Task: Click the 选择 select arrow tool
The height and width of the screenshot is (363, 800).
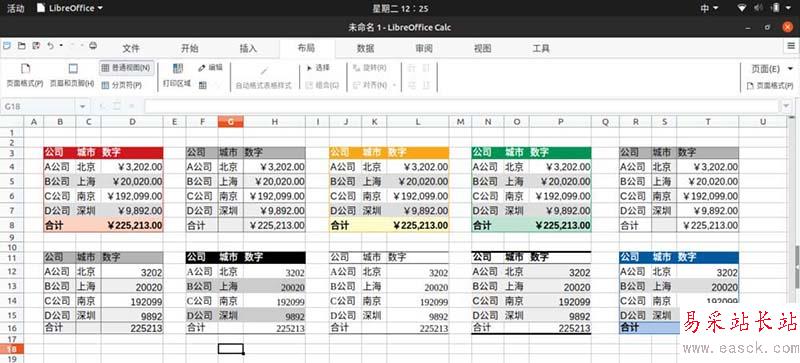Action: click(x=318, y=67)
